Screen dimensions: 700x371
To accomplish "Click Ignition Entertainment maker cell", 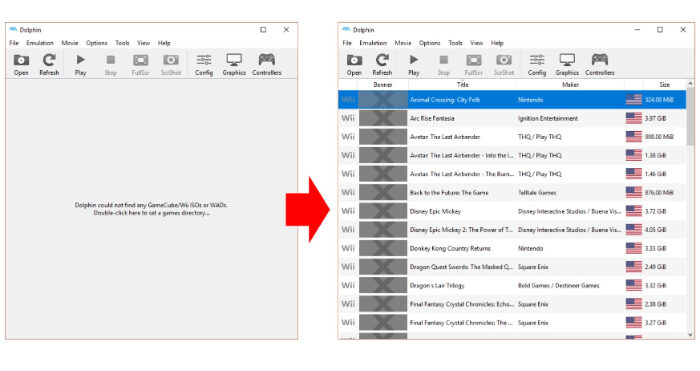I will pyautogui.click(x=548, y=118).
